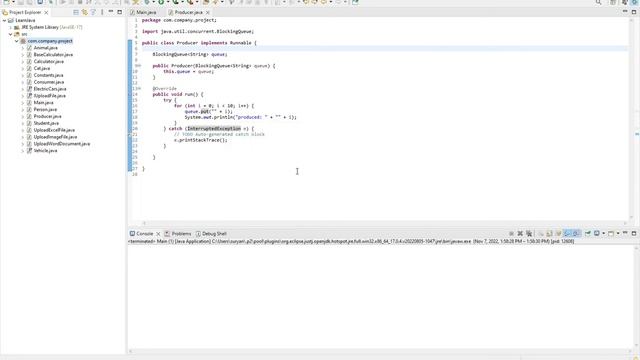Expand JRE System Library node

(x=11, y=27)
